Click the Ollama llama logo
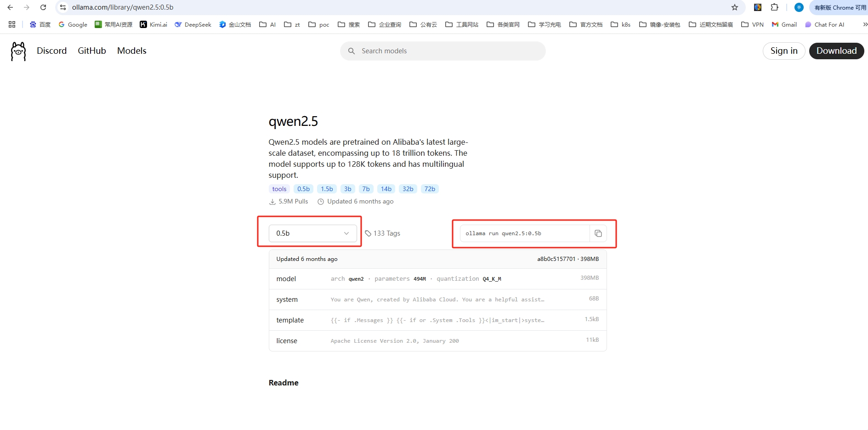Screen dimensions: 868x430 pyautogui.click(x=18, y=51)
